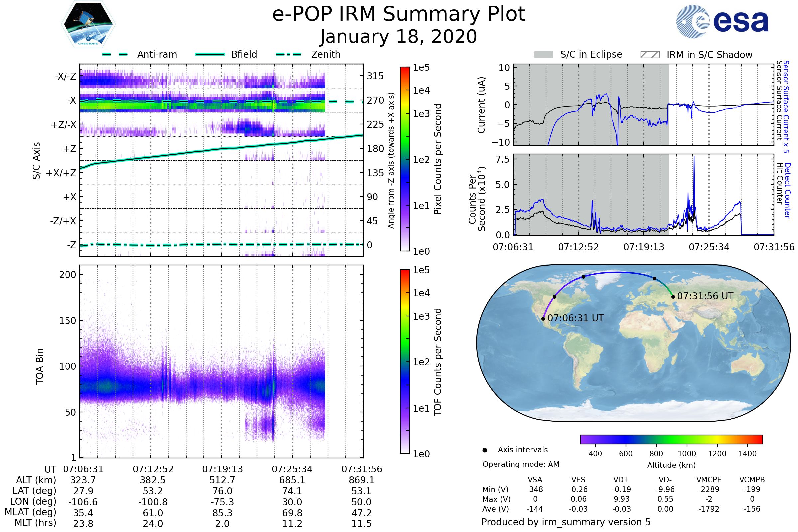Click the IRM in S/C Shadow hatched patch
The image size is (798, 532).
[x=650, y=55]
